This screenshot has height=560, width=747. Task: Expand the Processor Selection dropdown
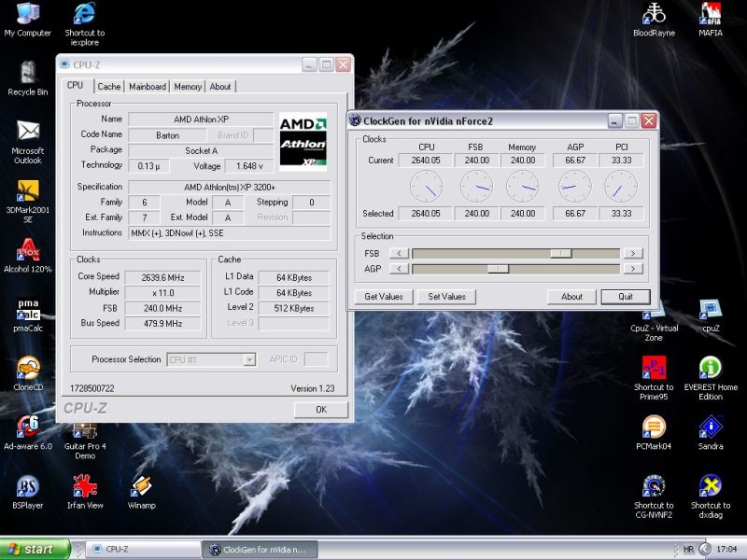click(249, 359)
